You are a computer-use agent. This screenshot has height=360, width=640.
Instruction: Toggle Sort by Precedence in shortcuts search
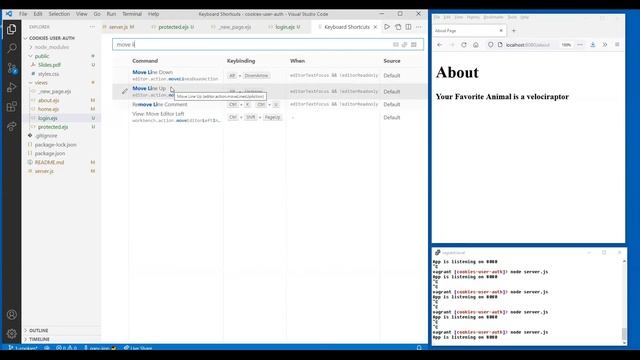(404, 44)
